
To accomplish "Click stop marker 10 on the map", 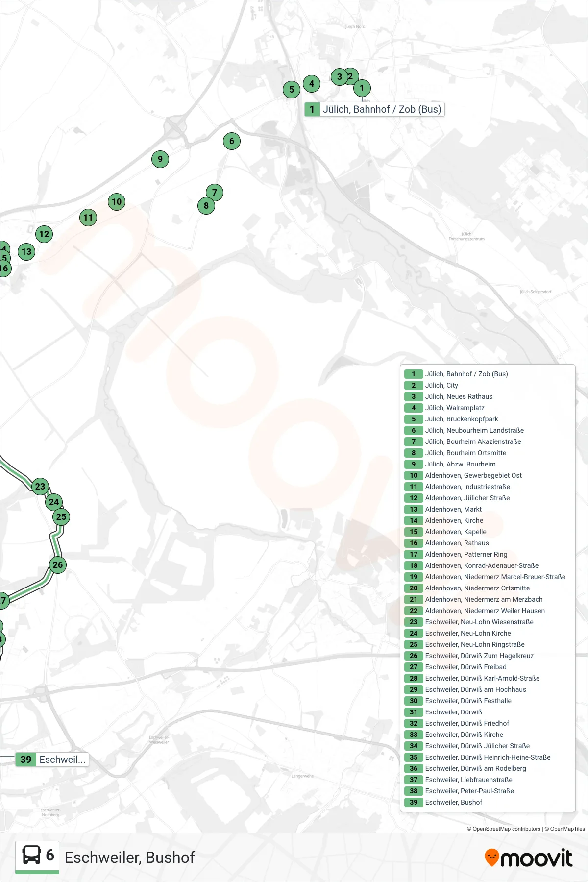I will tap(117, 201).
